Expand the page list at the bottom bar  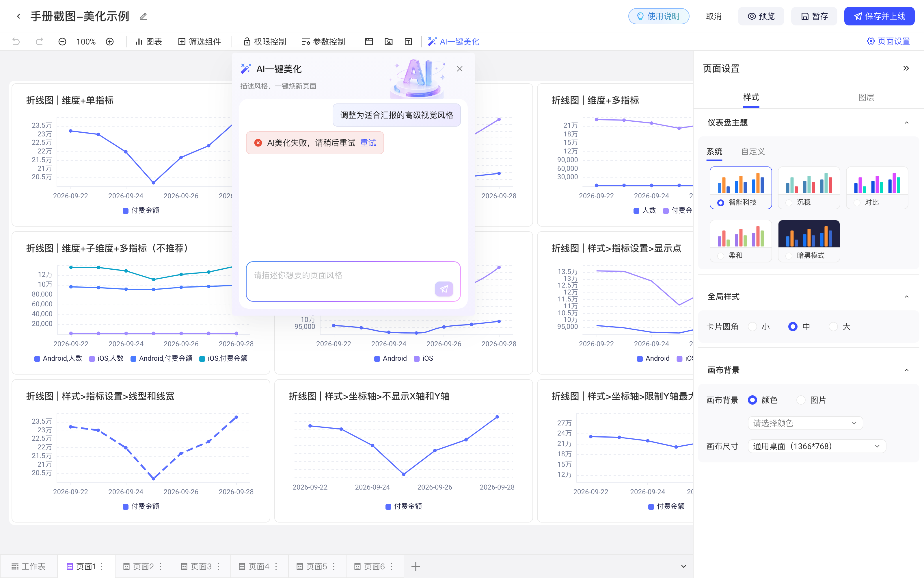point(683,566)
